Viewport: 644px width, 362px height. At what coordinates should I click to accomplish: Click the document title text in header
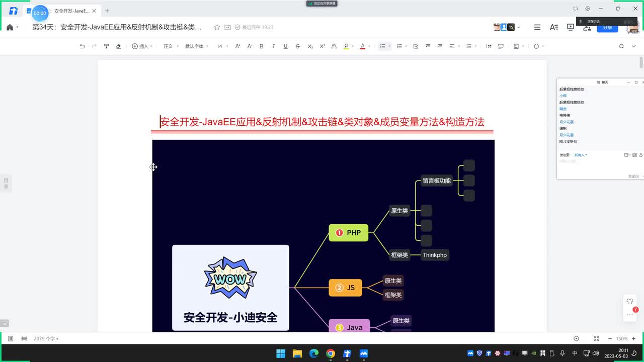pos(117,27)
